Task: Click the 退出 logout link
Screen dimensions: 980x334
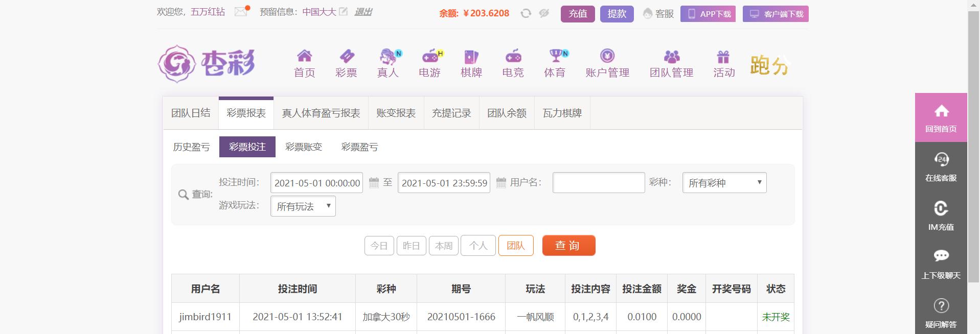Action: tap(363, 12)
